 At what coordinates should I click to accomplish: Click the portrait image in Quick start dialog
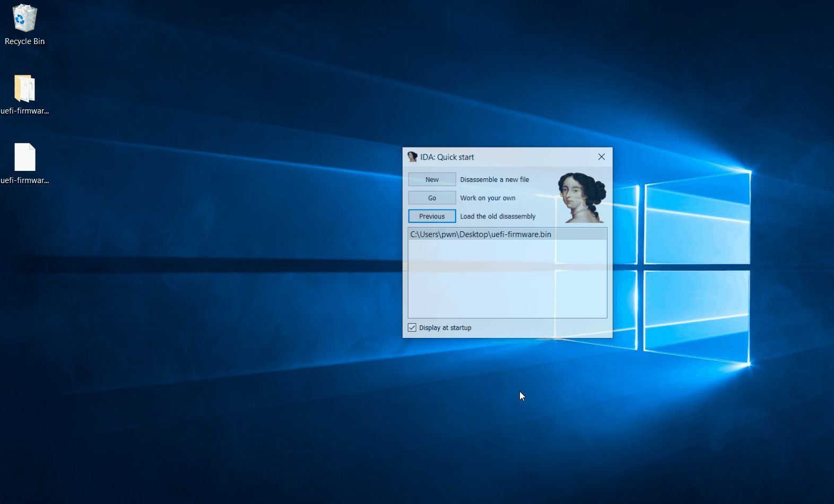point(582,197)
